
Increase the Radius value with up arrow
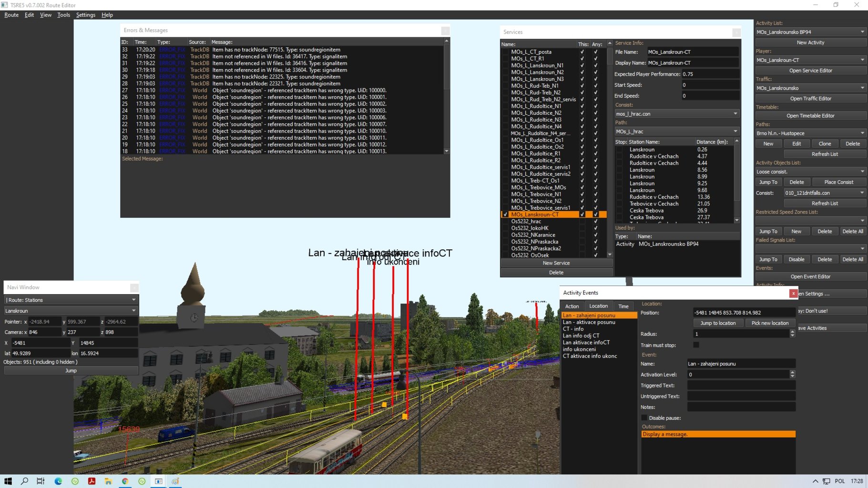coord(792,332)
